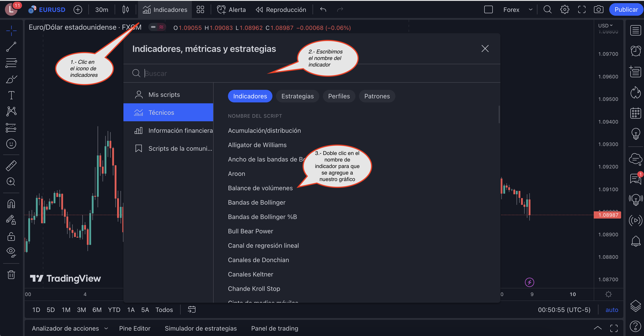Toggle lock all drawing tools
The height and width of the screenshot is (336, 644).
click(x=11, y=236)
